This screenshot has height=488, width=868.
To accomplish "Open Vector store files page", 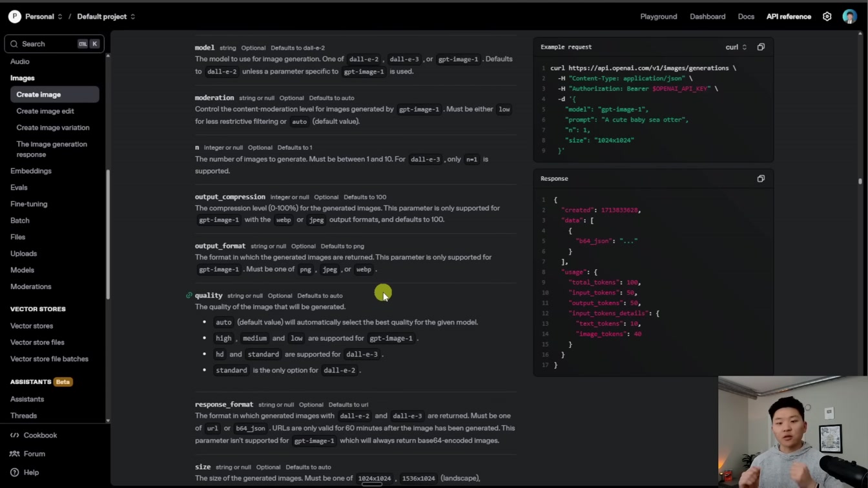I will 37,343.
